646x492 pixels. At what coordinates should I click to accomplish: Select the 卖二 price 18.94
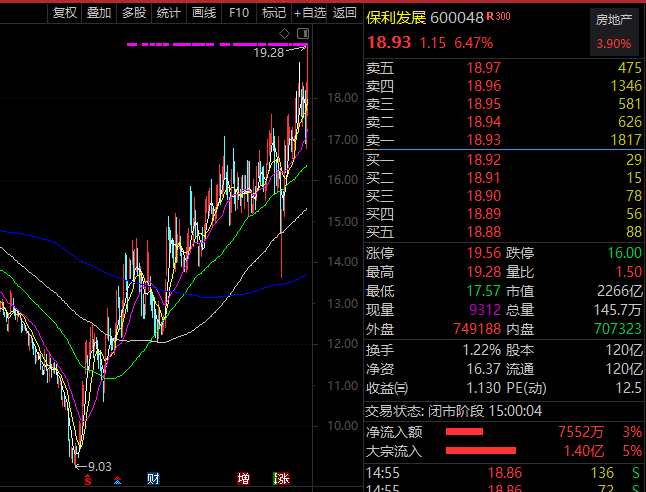pos(484,122)
